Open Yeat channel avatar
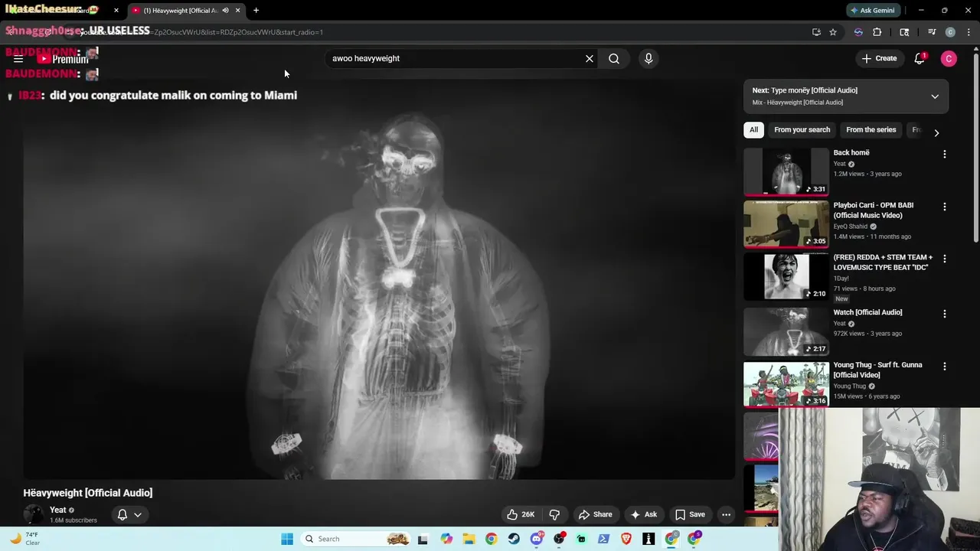 click(34, 514)
